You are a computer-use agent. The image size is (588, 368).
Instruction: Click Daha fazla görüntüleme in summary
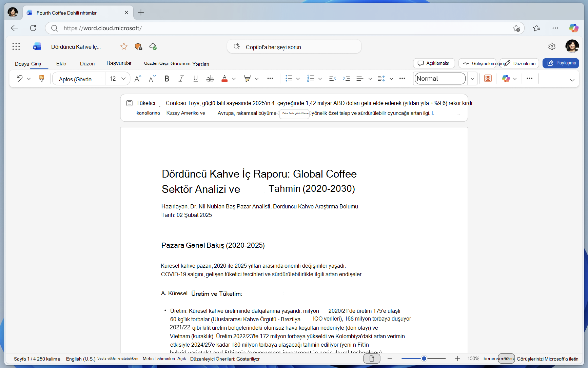(295, 113)
